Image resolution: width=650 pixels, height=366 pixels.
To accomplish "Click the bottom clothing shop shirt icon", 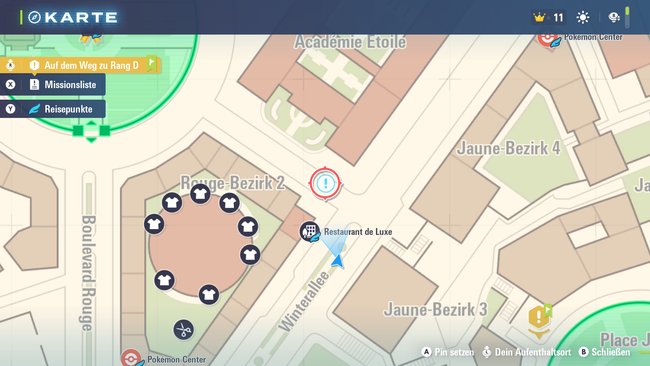I will [x=209, y=295].
